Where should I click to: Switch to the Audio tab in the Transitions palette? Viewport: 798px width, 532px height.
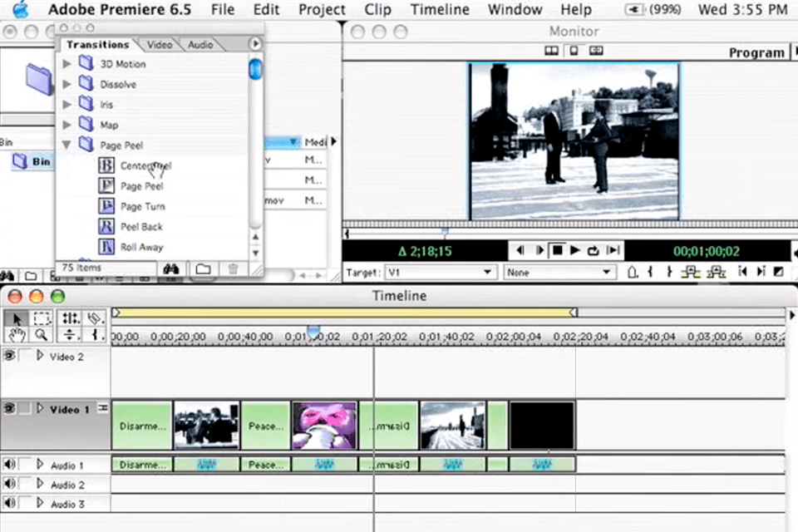(x=199, y=45)
